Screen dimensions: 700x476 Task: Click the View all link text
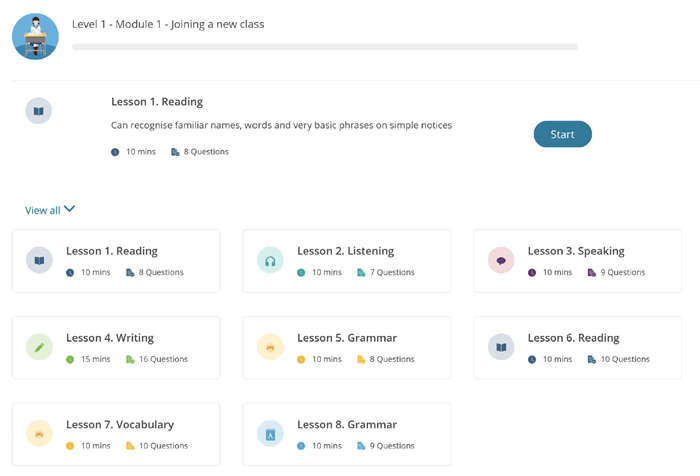tap(42, 211)
